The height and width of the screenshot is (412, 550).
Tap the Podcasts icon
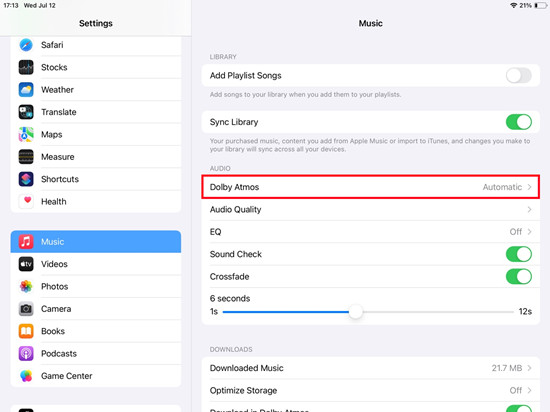coord(26,353)
